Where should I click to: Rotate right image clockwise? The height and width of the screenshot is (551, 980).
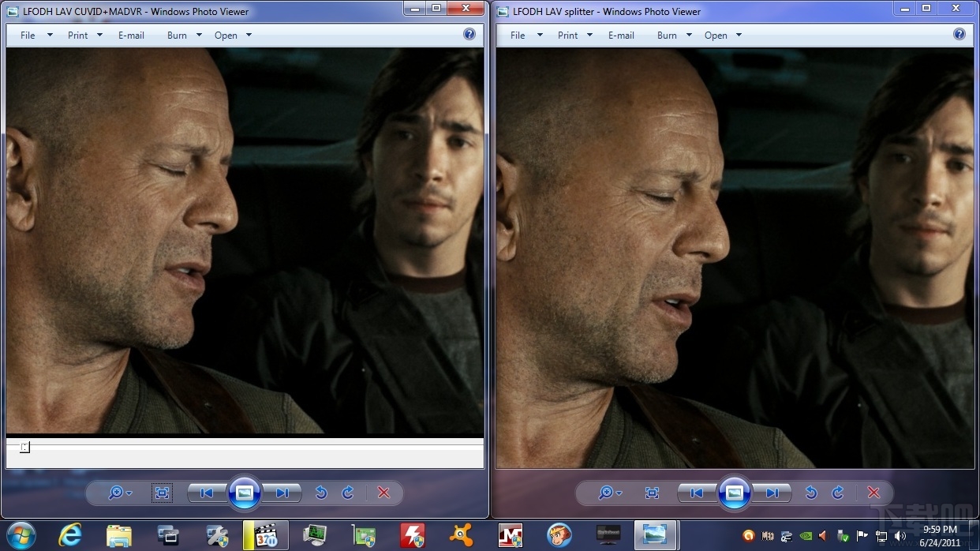click(838, 493)
